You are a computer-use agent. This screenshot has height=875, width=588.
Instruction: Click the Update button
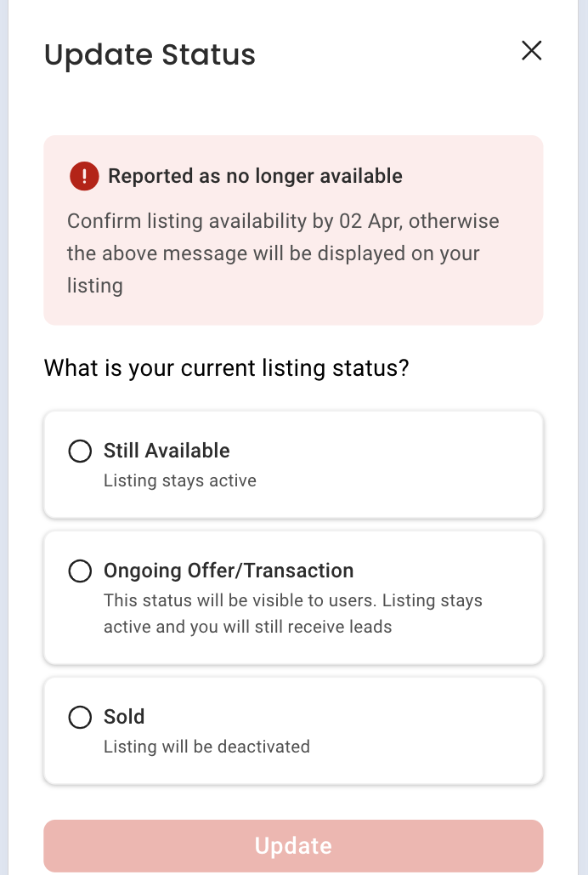coord(293,845)
